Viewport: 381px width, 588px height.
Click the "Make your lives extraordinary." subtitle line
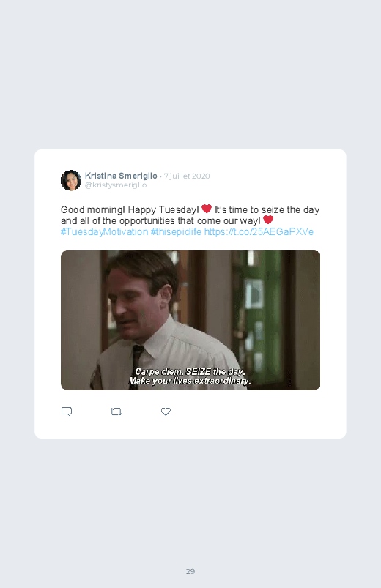pos(190,381)
